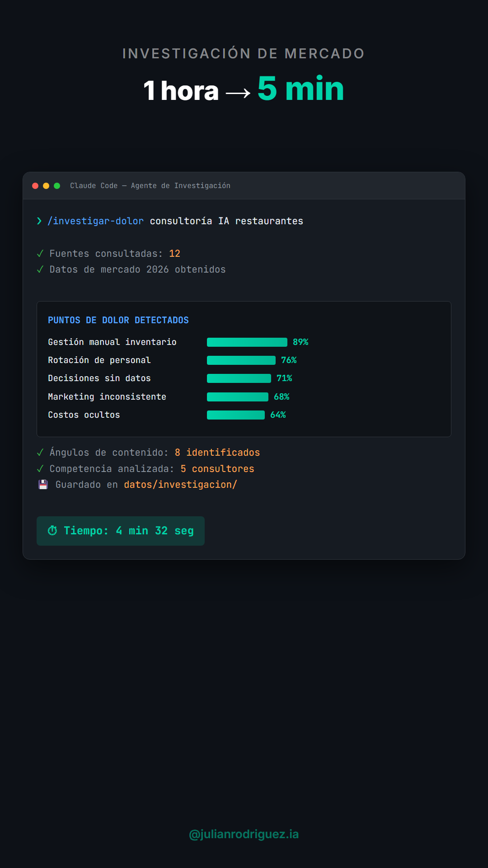Click checkmark next to Competencia analizada
Image resolution: width=488 pixels, height=868 pixels.
pos(40,469)
